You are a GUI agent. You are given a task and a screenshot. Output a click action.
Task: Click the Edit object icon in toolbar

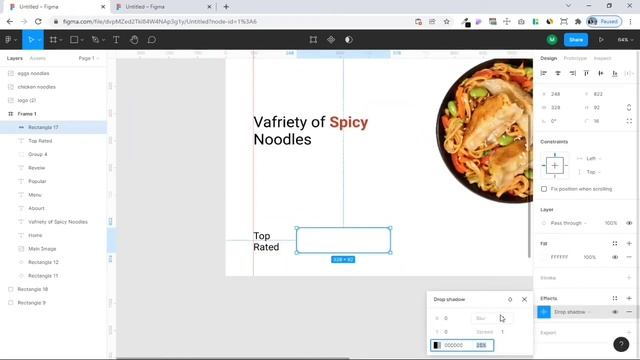click(313, 40)
